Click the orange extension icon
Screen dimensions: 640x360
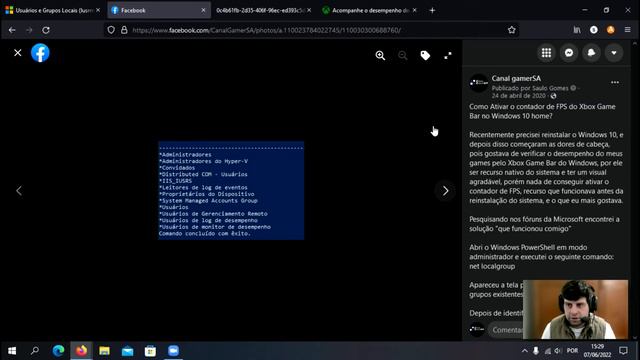coord(611,30)
